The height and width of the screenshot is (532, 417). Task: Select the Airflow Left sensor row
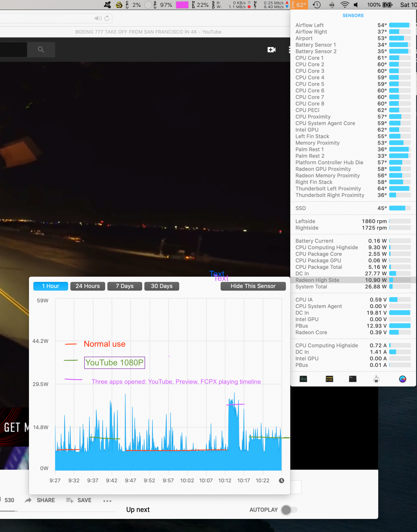pos(353,25)
